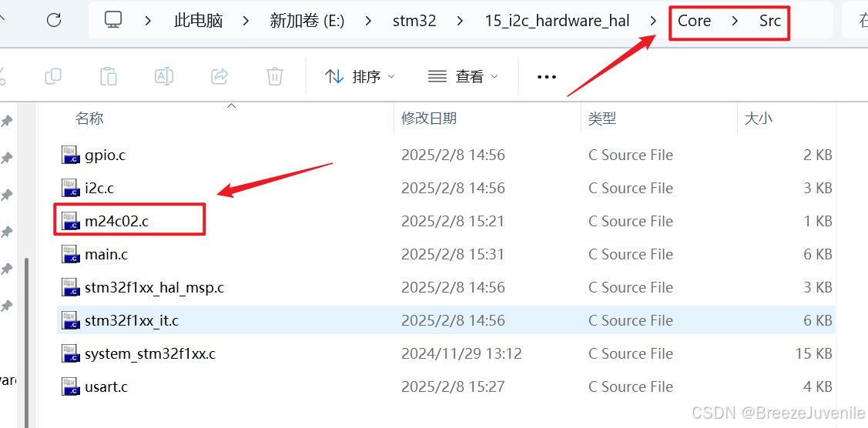Sort by 名称 column header
The image size is (868, 428).
pyautogui.click(x=89, y=118)
